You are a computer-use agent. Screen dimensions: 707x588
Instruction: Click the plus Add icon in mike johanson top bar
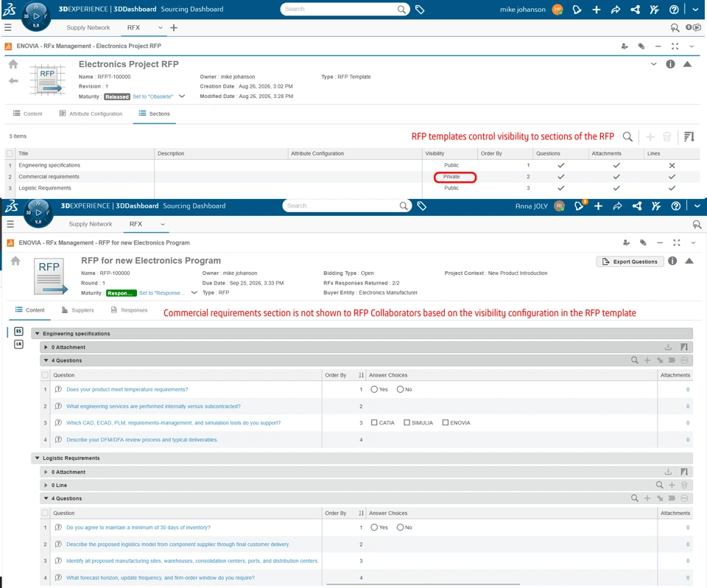point(596,10)
